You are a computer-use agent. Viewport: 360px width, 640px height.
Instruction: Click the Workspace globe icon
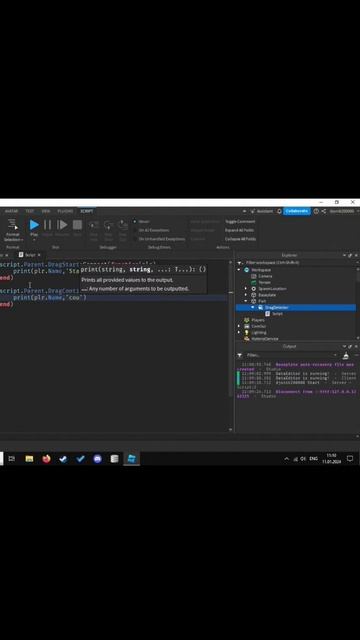click(x=247, y=270)
